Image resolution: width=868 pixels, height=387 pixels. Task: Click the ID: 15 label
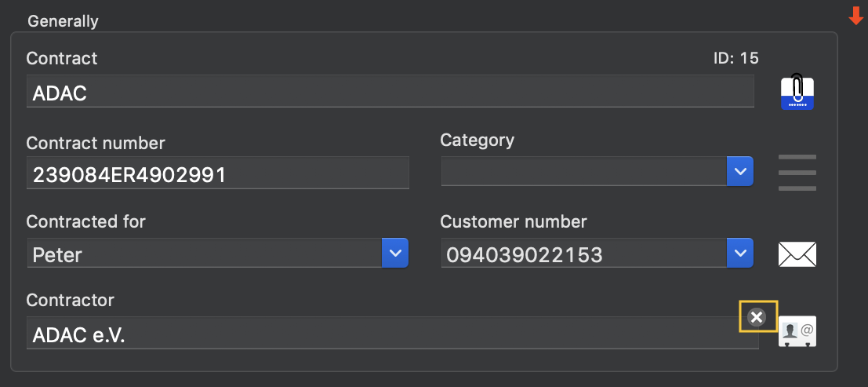point(735,58)
